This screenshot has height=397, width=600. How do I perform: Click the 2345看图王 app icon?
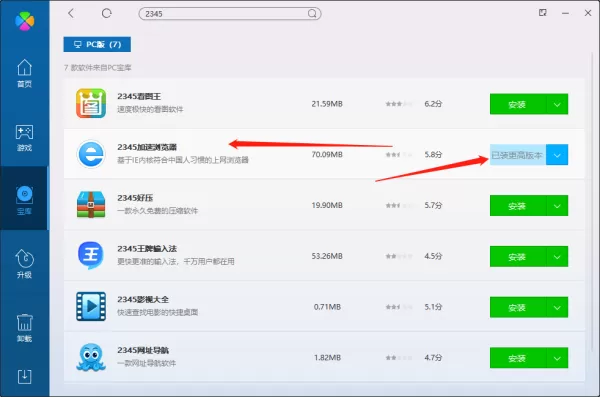pyautogui.click(x=91, y=103)
